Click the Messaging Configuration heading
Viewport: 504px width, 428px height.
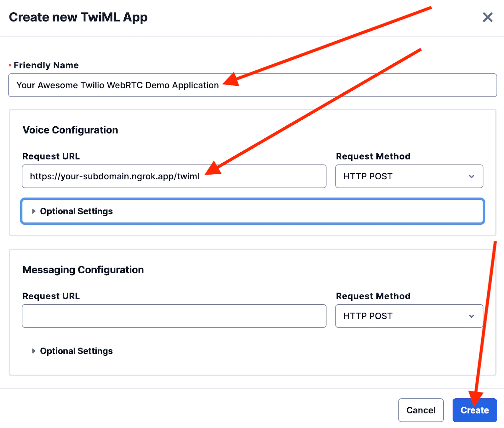(83, 270)
